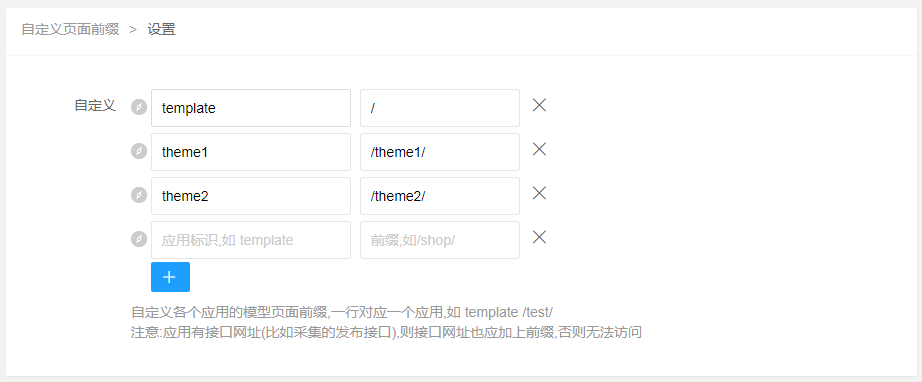The width and height of the screenshot is (922, 382).
Task: Remove the empty placeholder row with X
Action: (x=539, y=237)
